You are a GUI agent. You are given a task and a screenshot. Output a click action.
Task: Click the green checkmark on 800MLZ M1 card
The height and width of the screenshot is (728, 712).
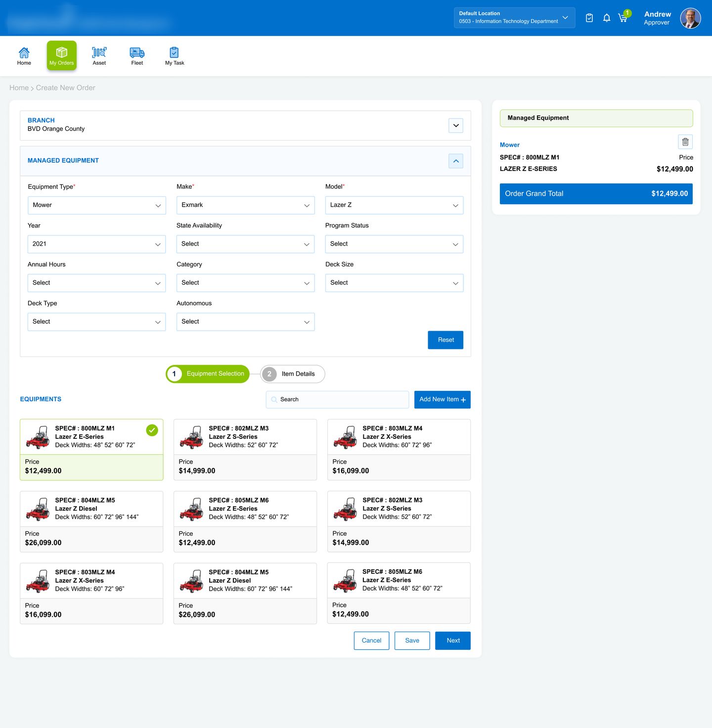point(152,430)
